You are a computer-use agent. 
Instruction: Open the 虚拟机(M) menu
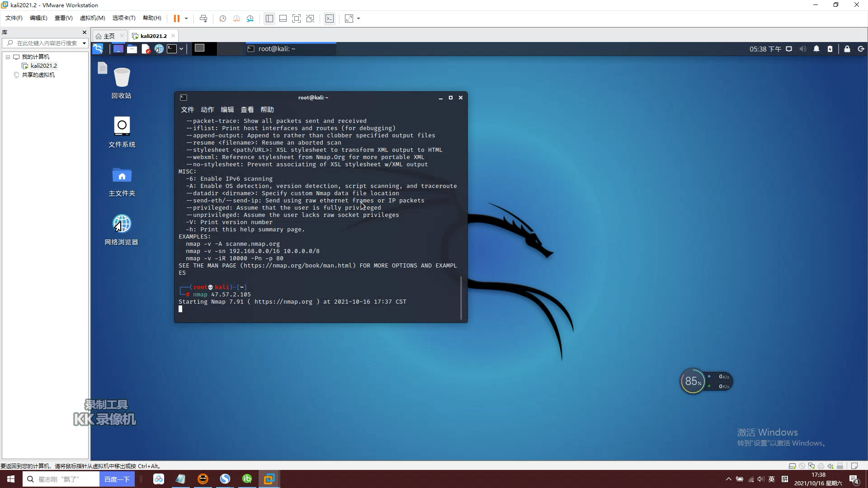pos(92,18)
